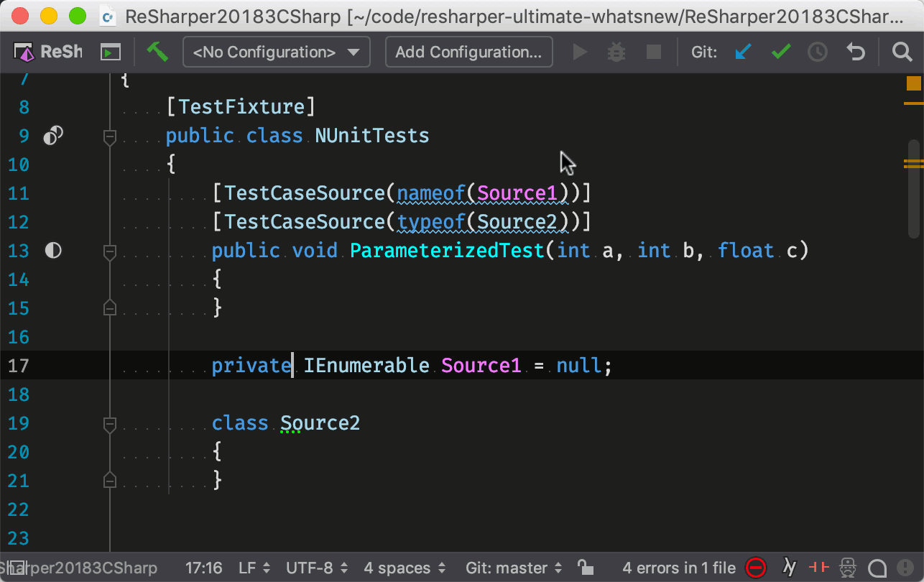Screen dimensions: 924x582
Task: Click the editor vertical scrollbar thumb
Action: click(x=913, y=187)
